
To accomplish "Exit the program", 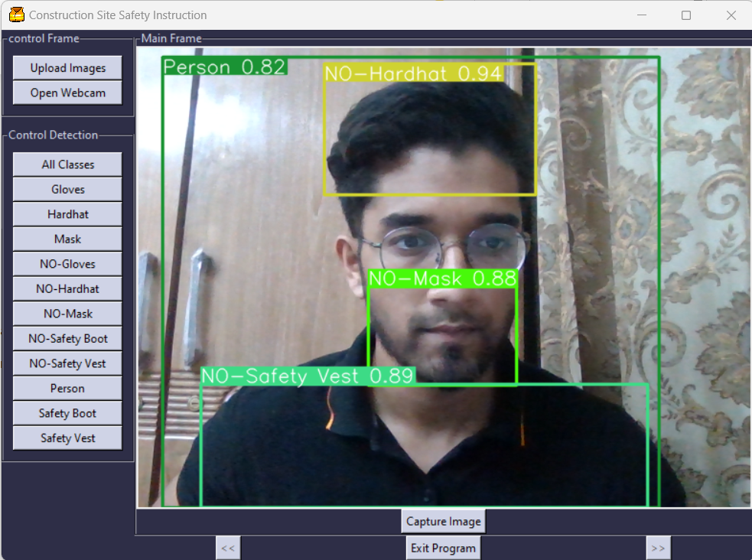I will 444,548.
